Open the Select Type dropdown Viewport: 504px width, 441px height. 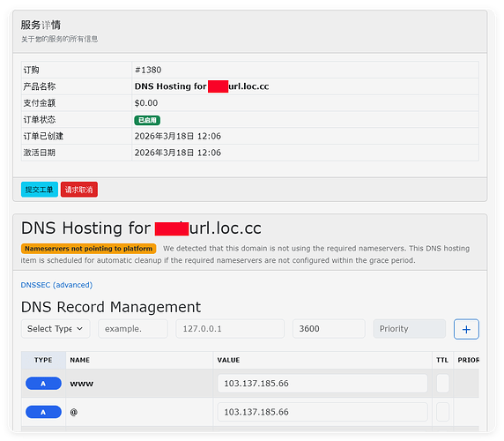(56, 329)
